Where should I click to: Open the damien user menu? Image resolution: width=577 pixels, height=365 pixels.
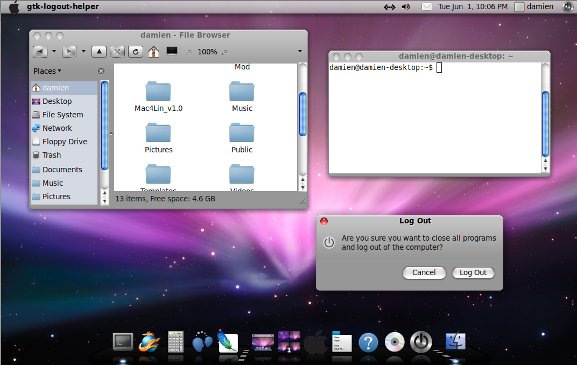(x=534, y=7)
